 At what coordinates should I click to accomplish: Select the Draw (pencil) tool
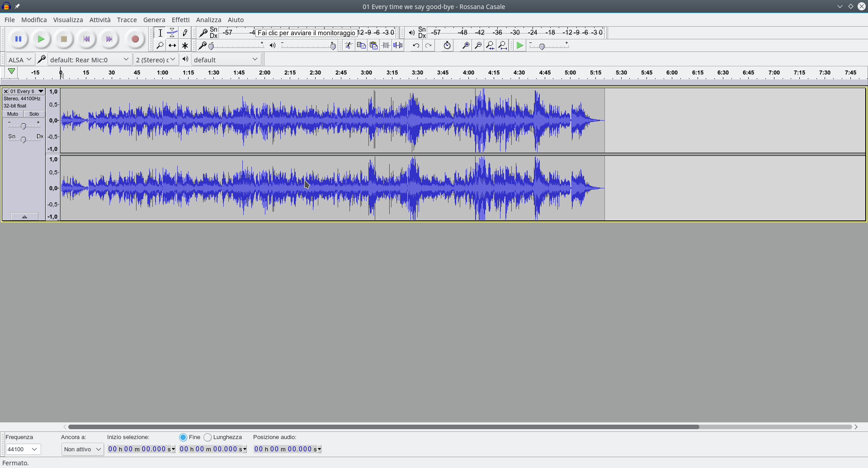coord(185,33)
